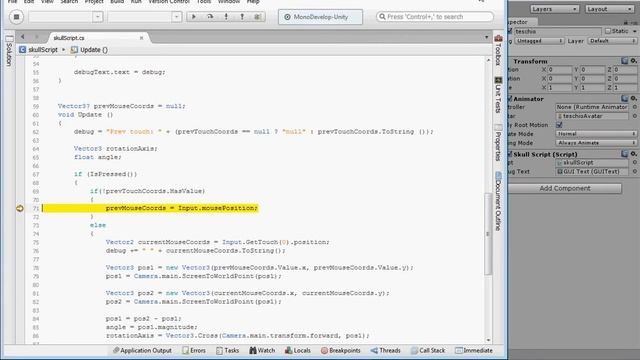
Task: Open the first configuration combo box
Action: point(65,17)
